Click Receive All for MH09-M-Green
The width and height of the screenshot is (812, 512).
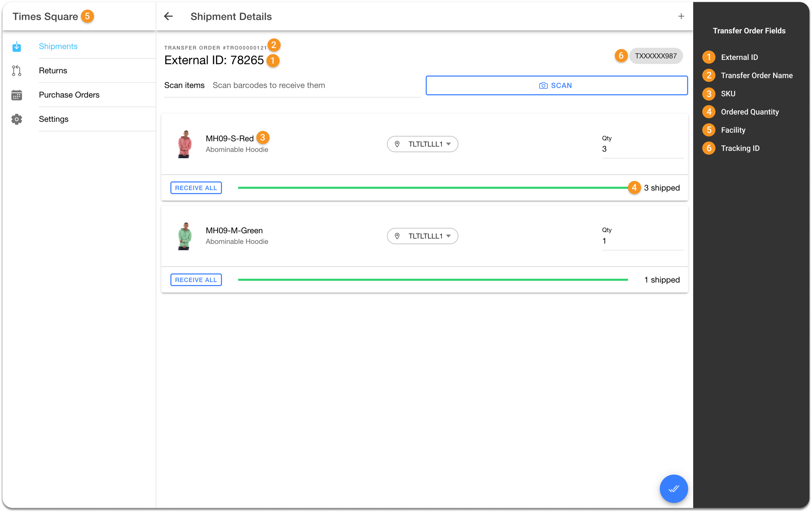click(x=196, y=280)
